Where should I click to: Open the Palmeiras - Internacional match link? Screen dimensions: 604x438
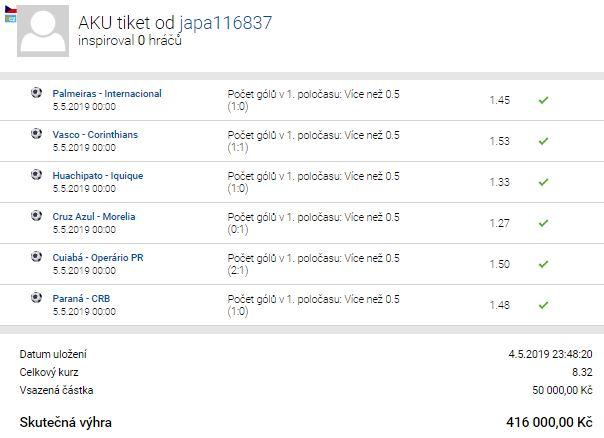[x=107, y=94]
